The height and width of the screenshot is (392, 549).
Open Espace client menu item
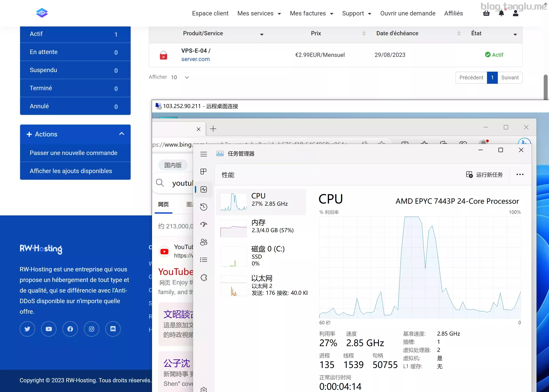(x=210, y=13)
